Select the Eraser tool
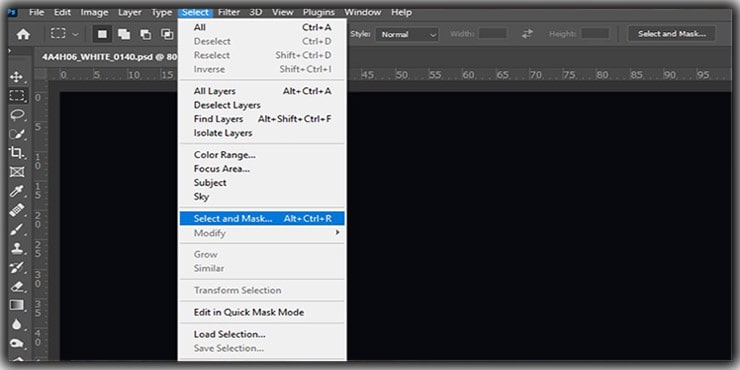Image resolution: width=740 pixels, height=370 pixels. 17,286
